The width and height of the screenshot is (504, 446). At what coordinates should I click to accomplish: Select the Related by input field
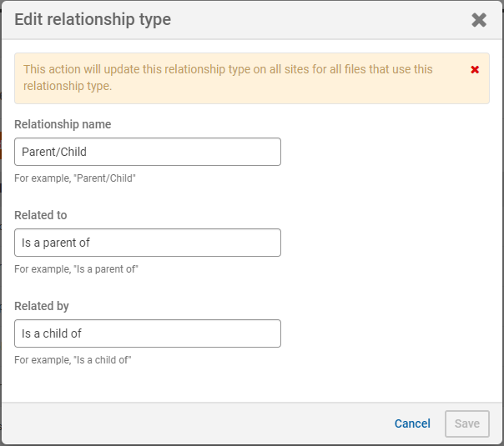coord(148,333)
